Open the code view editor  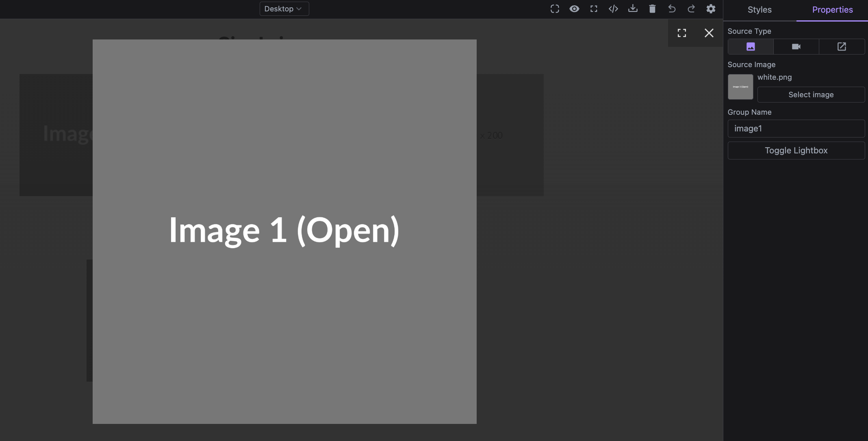pos(613,9)
